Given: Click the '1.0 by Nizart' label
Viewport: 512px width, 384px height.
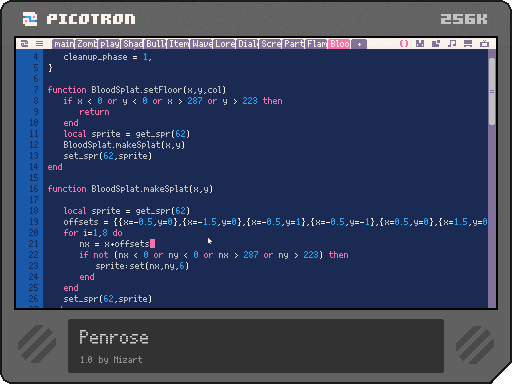Looking at the screenshot, I should point(111,360).
